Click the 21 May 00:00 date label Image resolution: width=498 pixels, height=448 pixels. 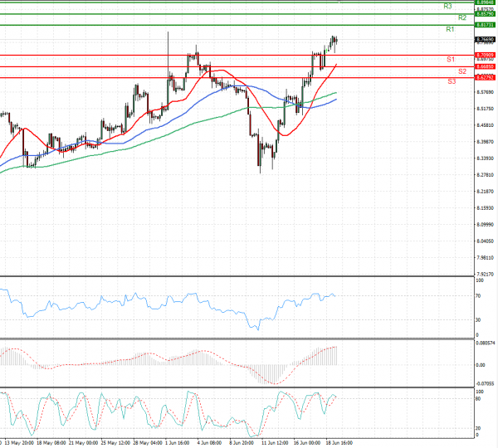(x=83, y=442)
